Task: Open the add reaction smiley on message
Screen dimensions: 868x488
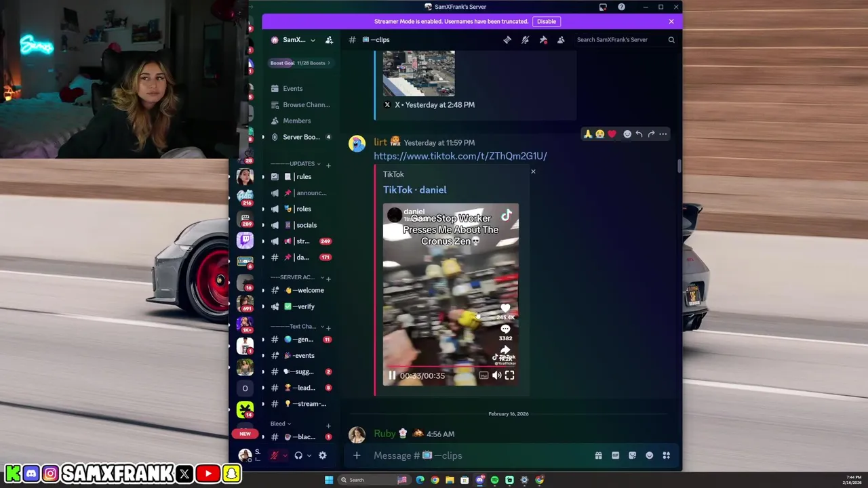Action: tap(627, 134)
